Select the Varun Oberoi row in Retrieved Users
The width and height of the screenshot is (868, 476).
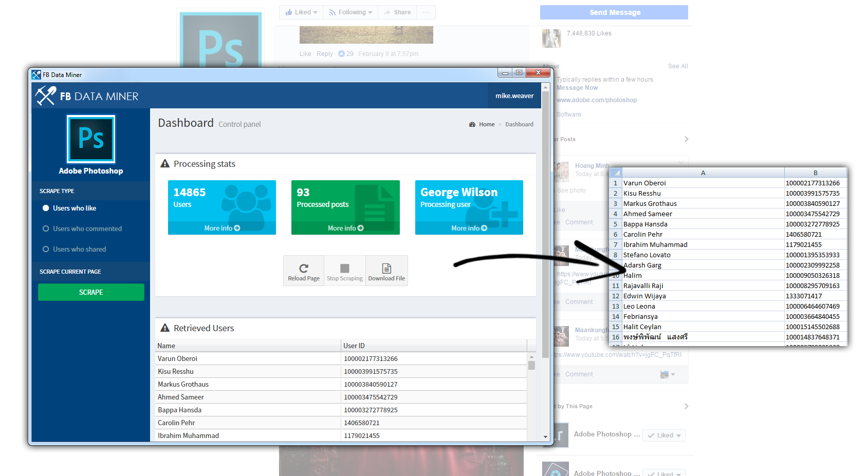pyautogui.click(x=341, y=358)
